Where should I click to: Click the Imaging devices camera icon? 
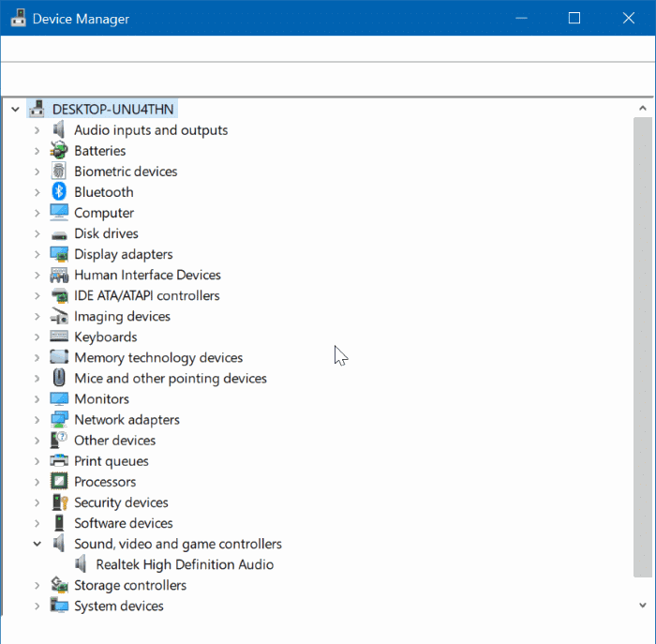(59, 316)
